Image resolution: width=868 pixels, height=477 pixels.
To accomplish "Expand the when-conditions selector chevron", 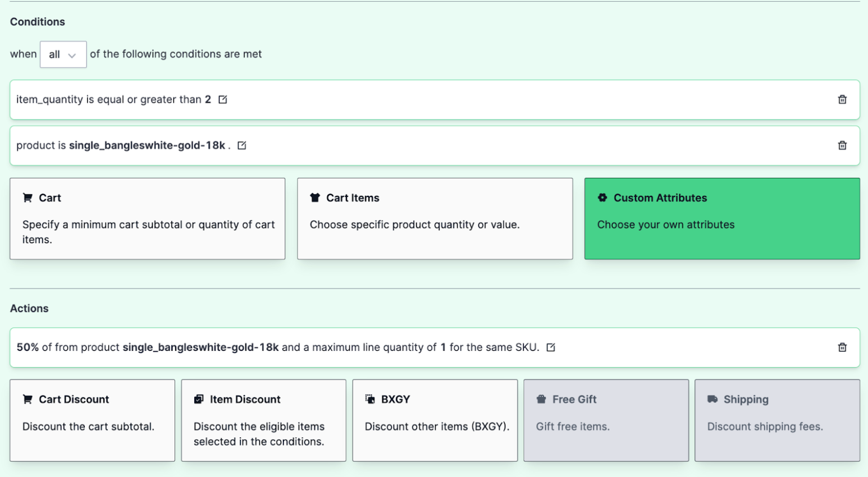I will click(x=73, y=55).
